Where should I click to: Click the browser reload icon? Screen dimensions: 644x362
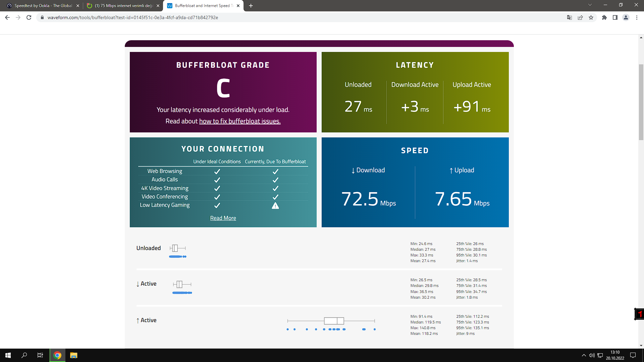(29, 17)
